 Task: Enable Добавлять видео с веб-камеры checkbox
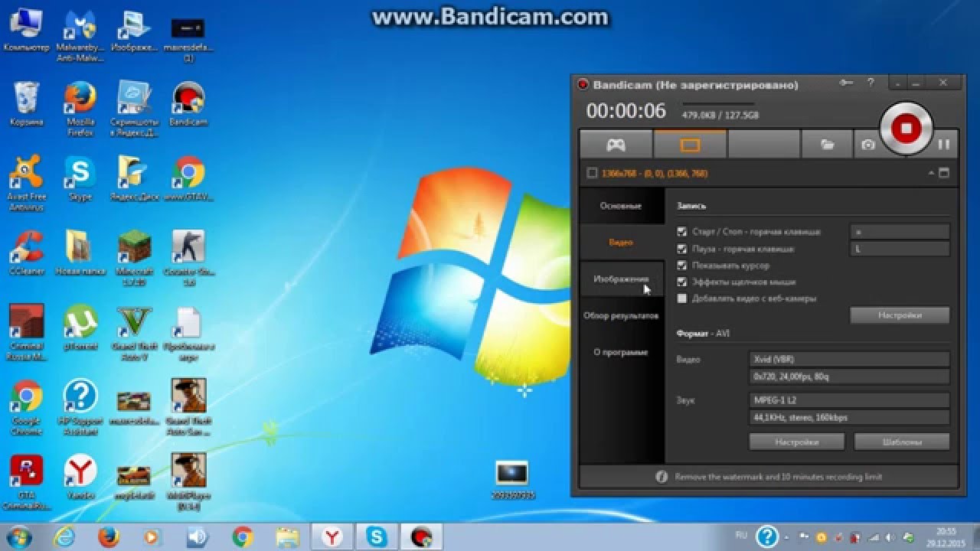(682, 299)
